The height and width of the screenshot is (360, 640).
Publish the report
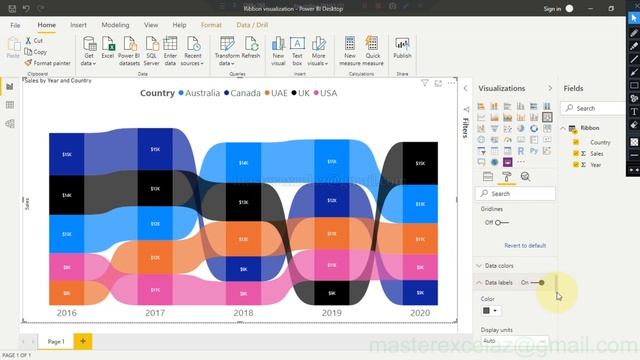(x=402, y=48)
